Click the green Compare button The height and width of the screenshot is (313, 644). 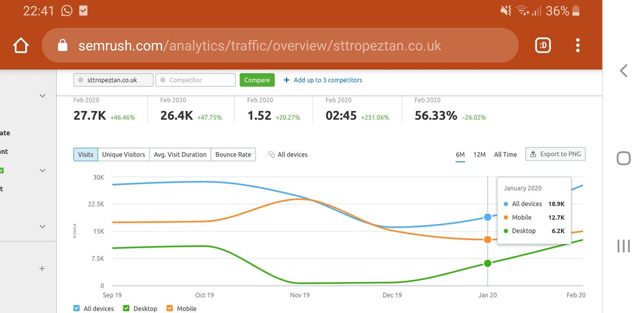pyautogui.click(x=257, y=80)
